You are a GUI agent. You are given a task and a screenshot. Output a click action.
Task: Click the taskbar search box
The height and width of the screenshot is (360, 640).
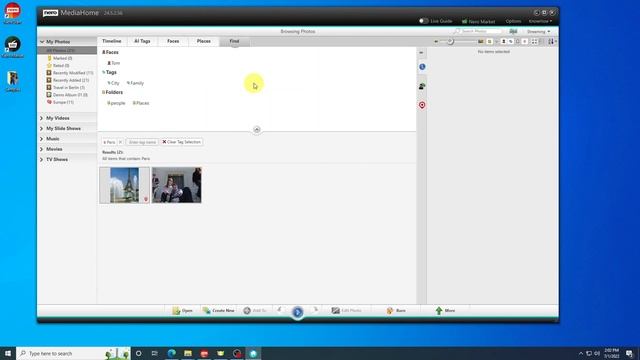73,353
